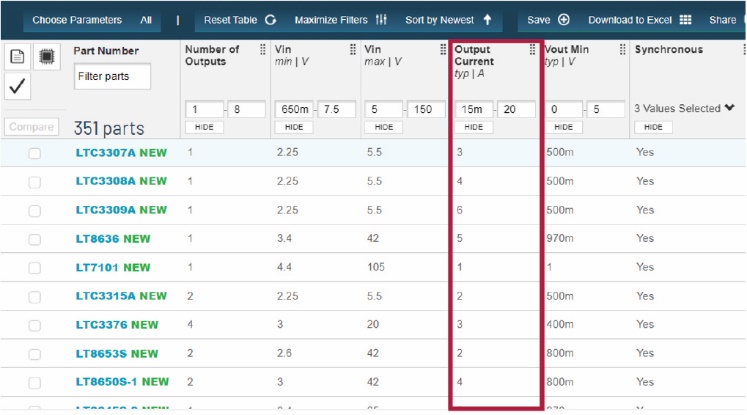
Task: Click Vin max upper bound field 150
Action: point(426,110)
